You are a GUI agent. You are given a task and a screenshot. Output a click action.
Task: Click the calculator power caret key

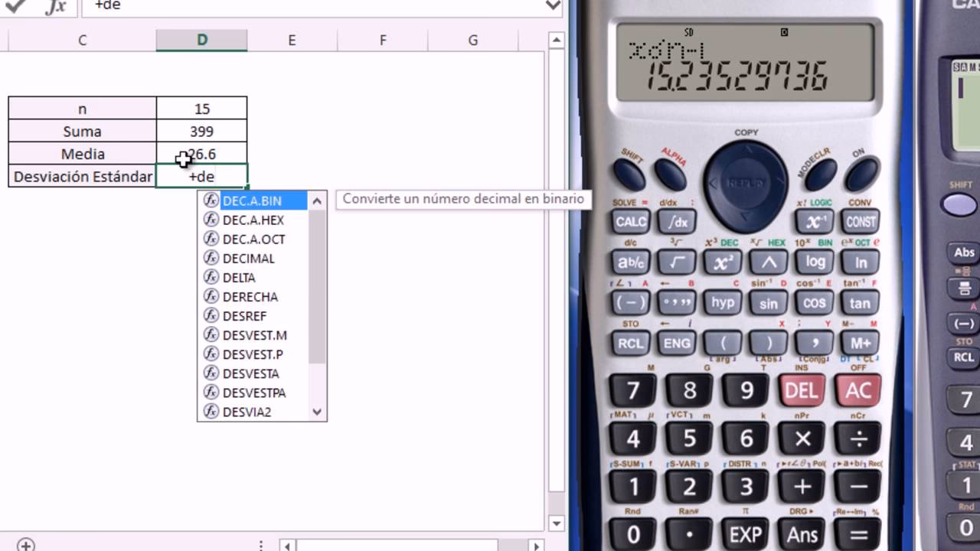[x=769, y=262]
